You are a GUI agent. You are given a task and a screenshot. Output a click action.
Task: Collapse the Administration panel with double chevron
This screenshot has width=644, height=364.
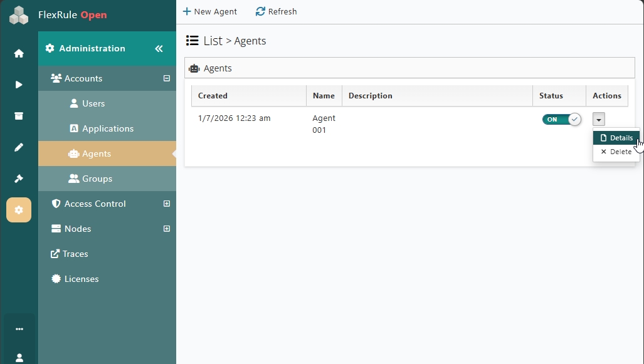pos(159,48)
